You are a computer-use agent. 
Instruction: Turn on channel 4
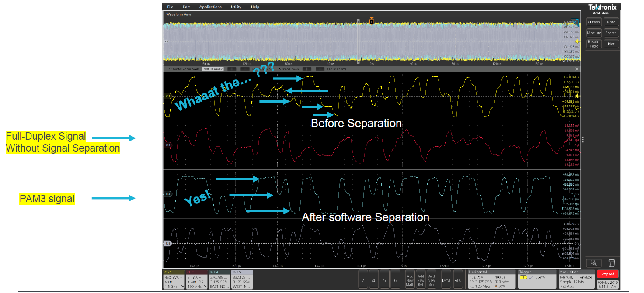pos(373,278)
